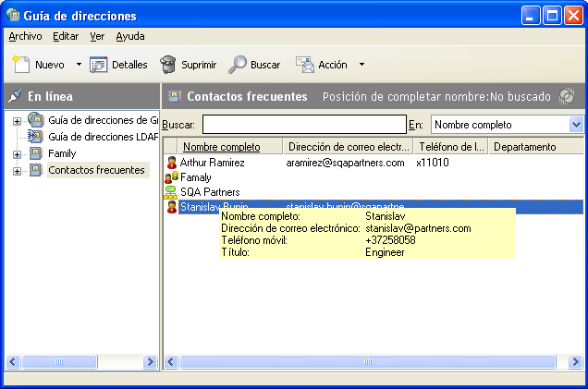Minimize the Guía de direcciones window

click(x=531, y=16)
